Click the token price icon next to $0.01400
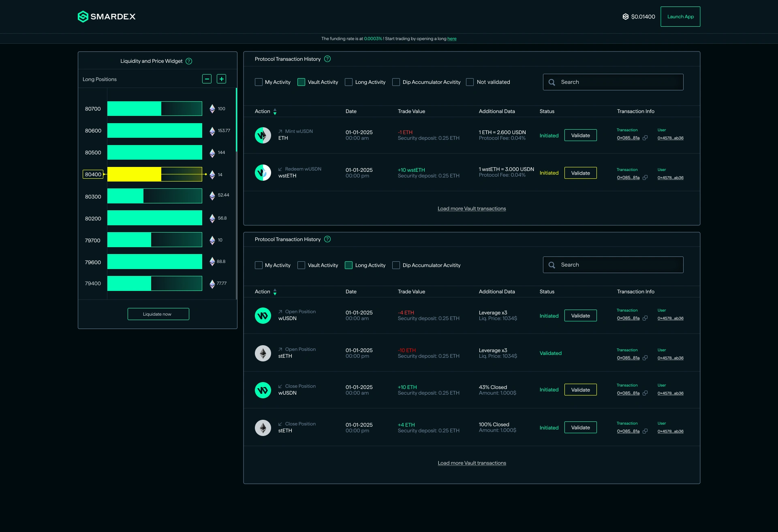This screenshot has height=532, width=778. (625, 17)
